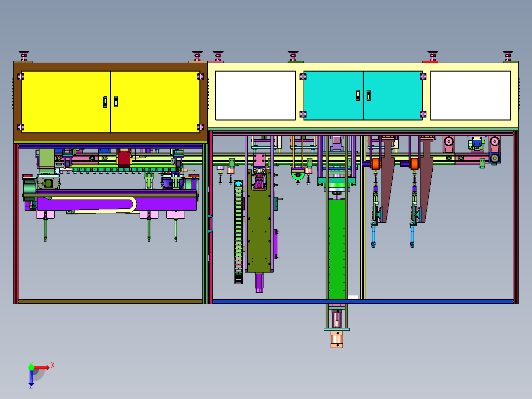This screenshot has height=399, width=532.
Task: Select the leveling foot with red base
Action: pos(433,56)
